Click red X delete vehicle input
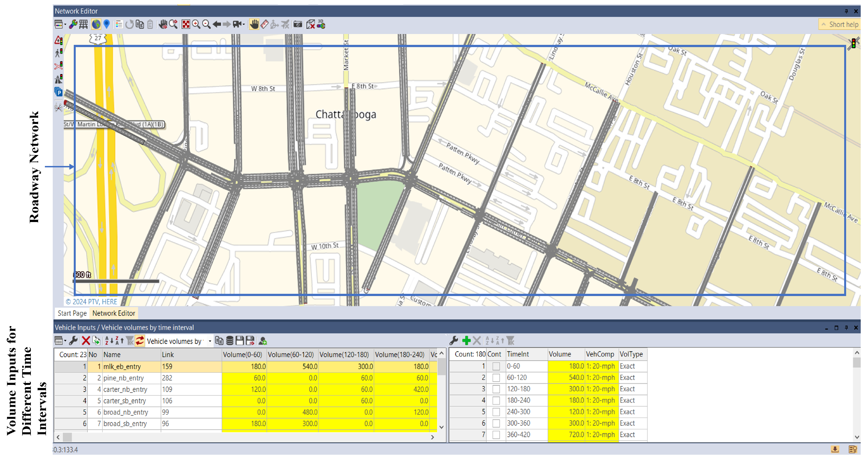The width and height of the screenshot is (868, 462). click(x=86, y=341)
